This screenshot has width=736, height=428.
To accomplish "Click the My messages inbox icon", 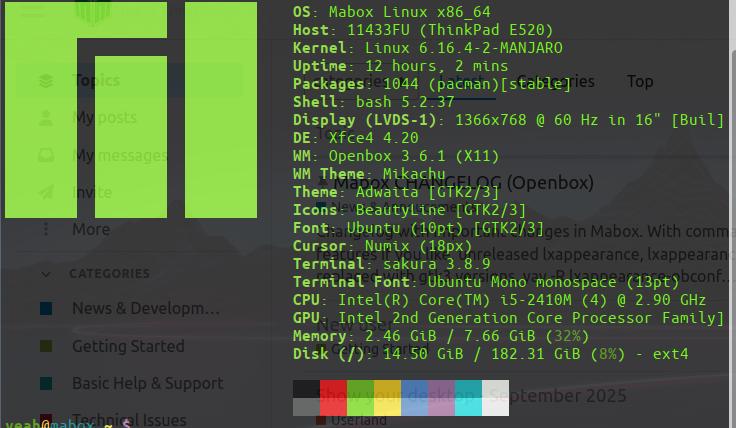I will 46,155.
